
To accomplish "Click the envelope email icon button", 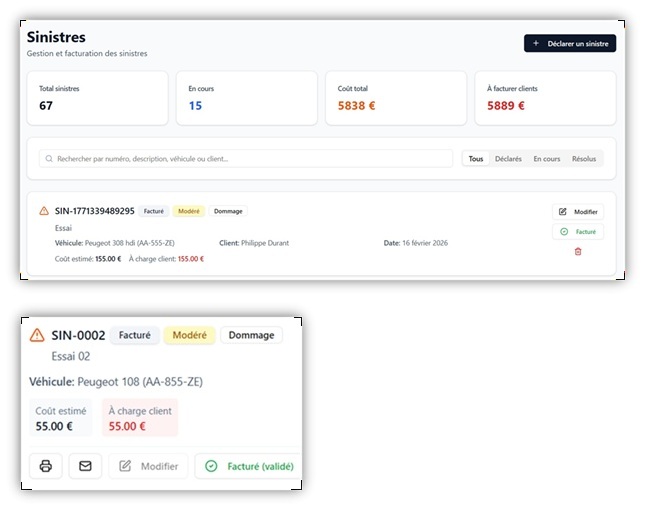I will pos(85,466).
